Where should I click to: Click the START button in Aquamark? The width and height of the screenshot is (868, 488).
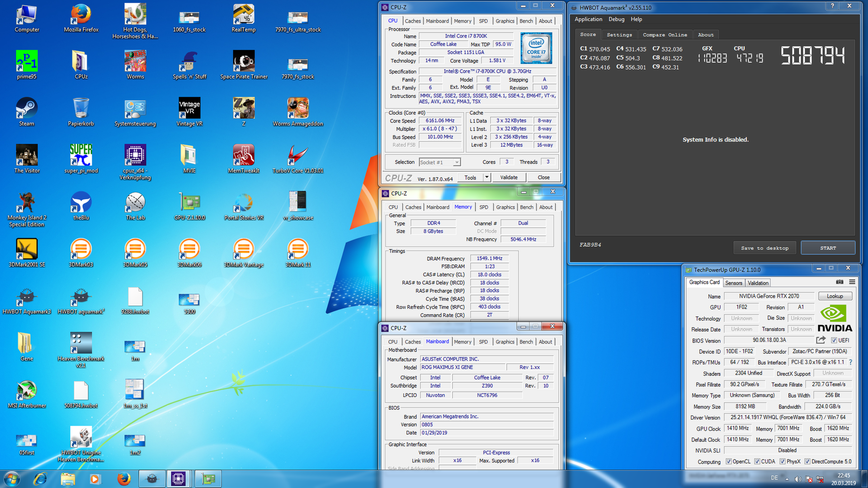[x=828, y=248]
